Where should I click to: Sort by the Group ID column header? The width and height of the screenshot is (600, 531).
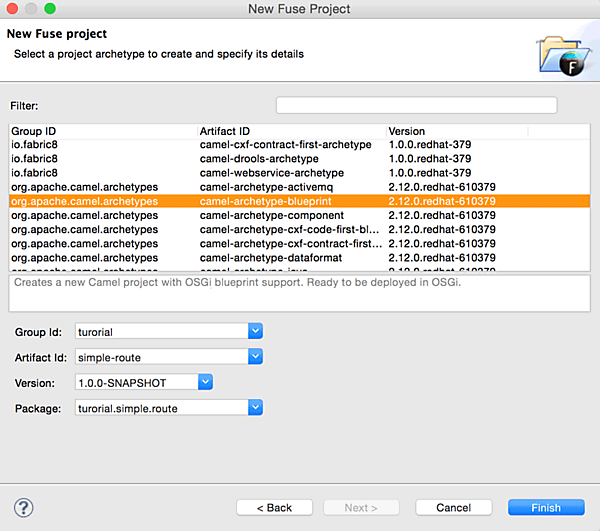coord(100,131)
